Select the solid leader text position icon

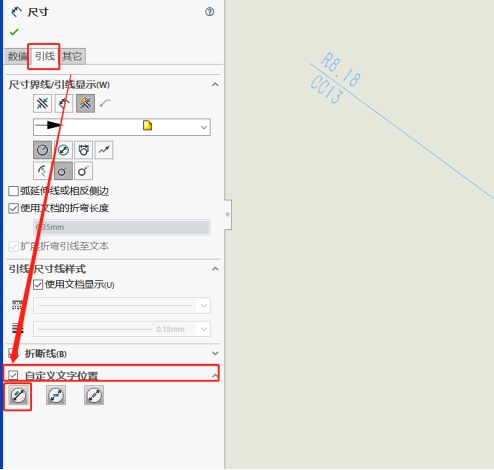18,396
